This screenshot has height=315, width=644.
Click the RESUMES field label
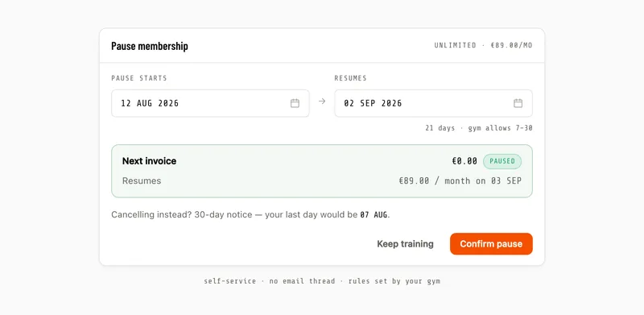click(350, 78)
